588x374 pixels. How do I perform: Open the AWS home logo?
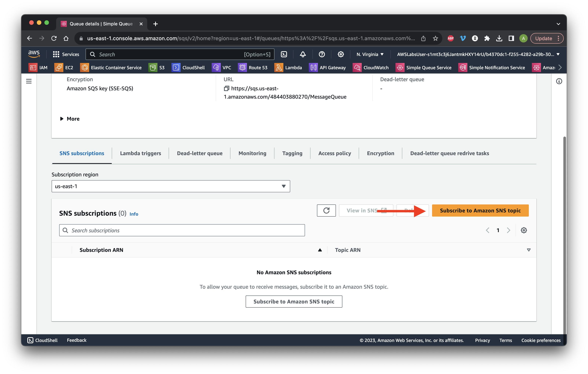[x=34, y=54]
